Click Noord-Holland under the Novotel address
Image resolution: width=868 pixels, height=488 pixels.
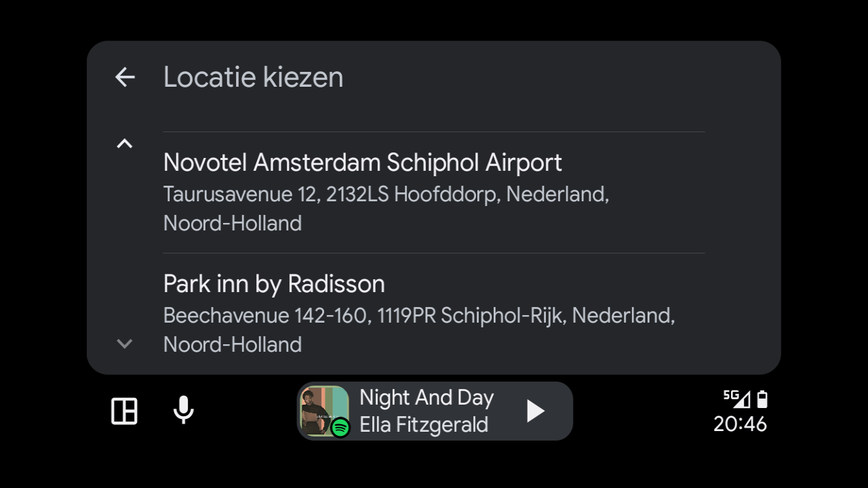point(232,224)
